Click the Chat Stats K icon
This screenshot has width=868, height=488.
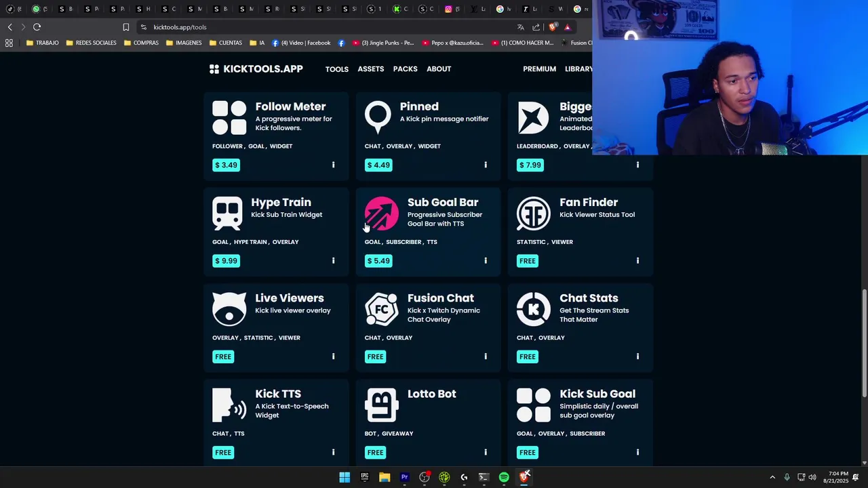534,309
